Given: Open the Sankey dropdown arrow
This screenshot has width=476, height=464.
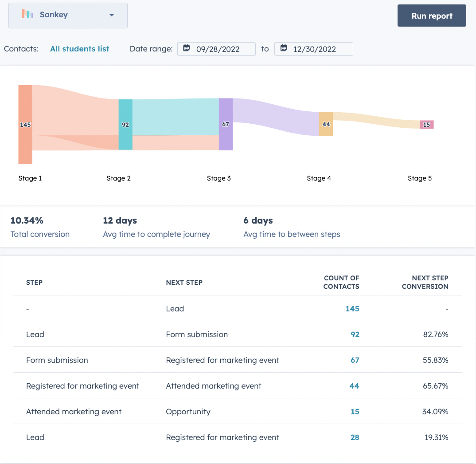Looking at the screenshot, I should pos(112,15).
